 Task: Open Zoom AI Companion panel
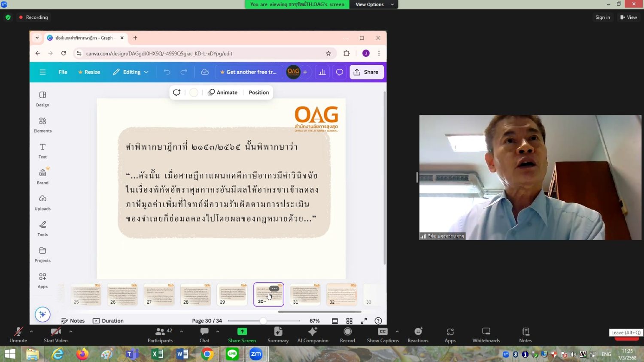pyautogui.click(x=313, y=335)
